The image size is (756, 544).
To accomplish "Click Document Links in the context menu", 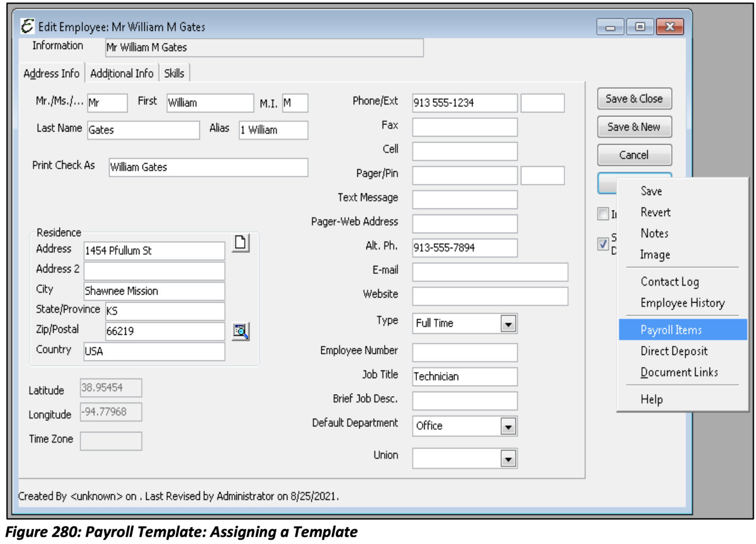I will click(x=679, y=372).
